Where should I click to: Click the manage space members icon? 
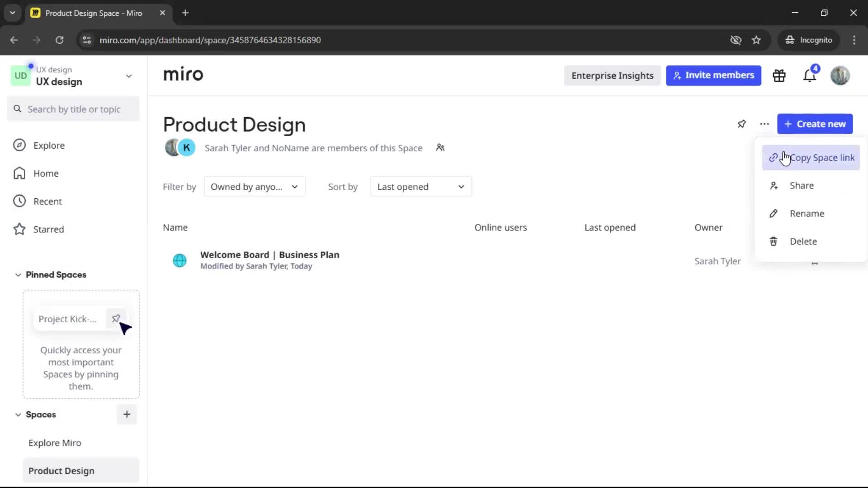pos(440,148)
